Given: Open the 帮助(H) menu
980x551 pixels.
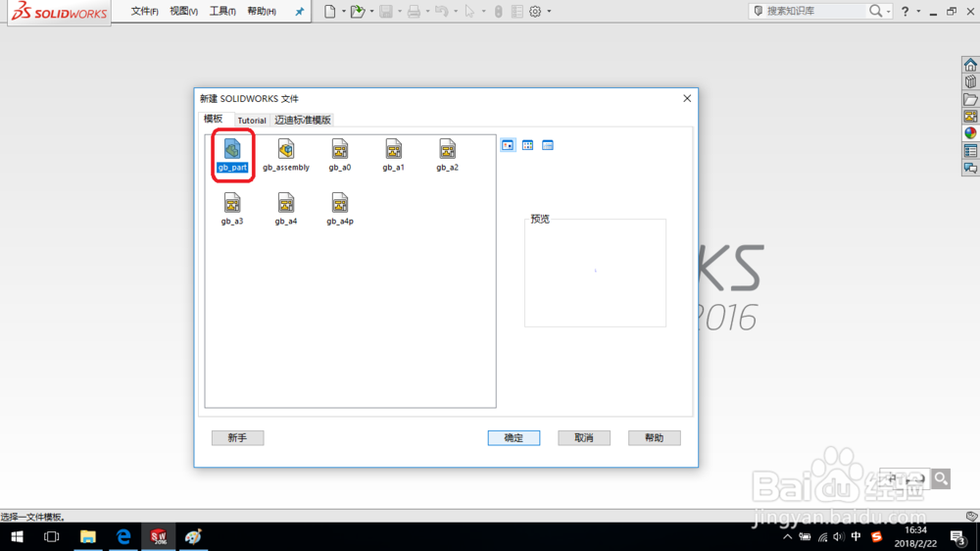Looking at the screenshot, I should pyautogui.click(x=262, y=11).
